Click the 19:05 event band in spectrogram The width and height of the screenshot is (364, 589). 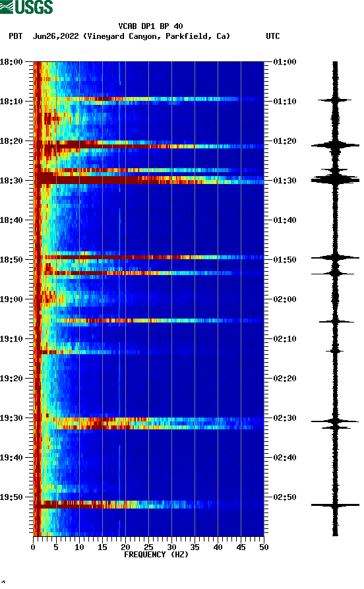tap(149, 321)
